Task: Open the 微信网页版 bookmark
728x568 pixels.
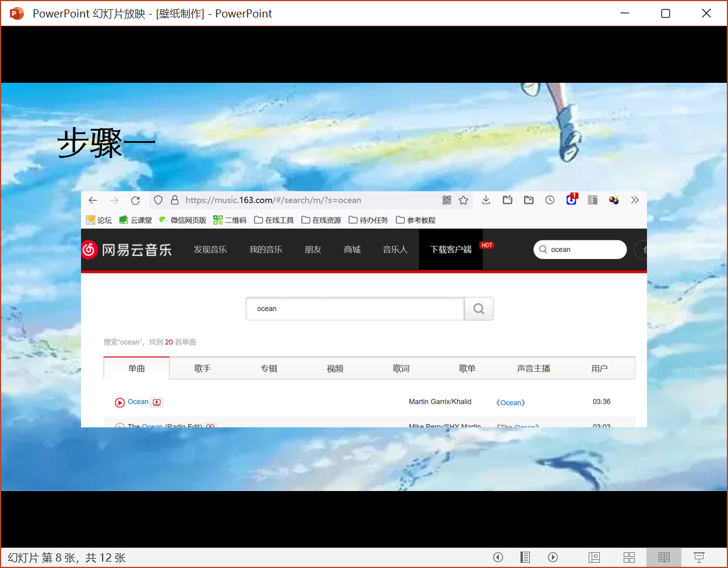Action: 182,220
